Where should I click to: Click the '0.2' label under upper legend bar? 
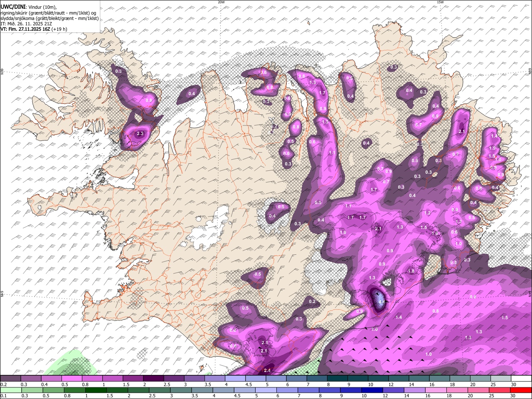pos(3,384)
